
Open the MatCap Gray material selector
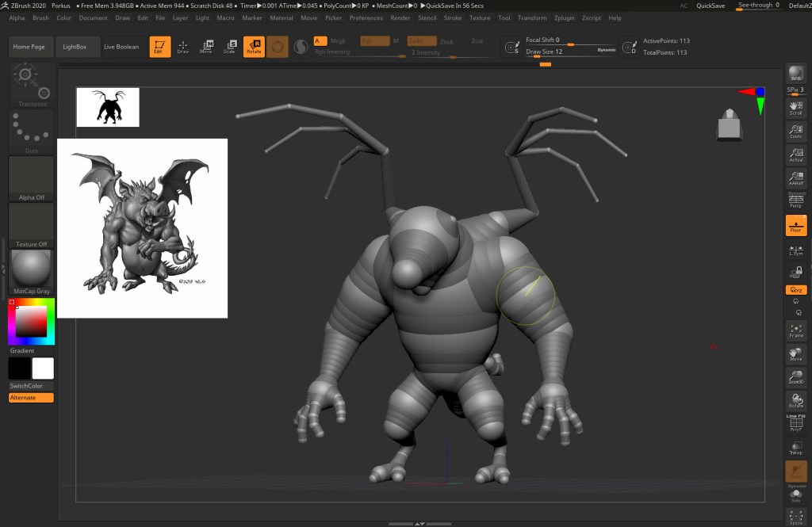[x=32, y=272]
